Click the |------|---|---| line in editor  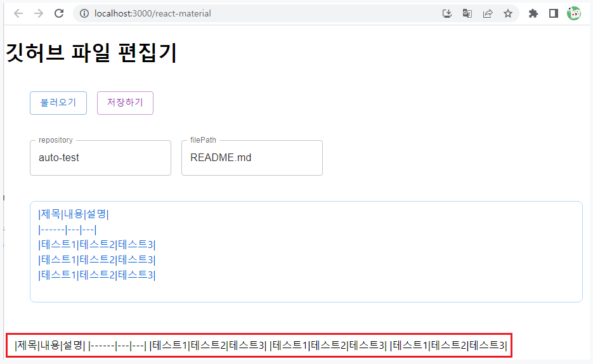click(67, 230)
